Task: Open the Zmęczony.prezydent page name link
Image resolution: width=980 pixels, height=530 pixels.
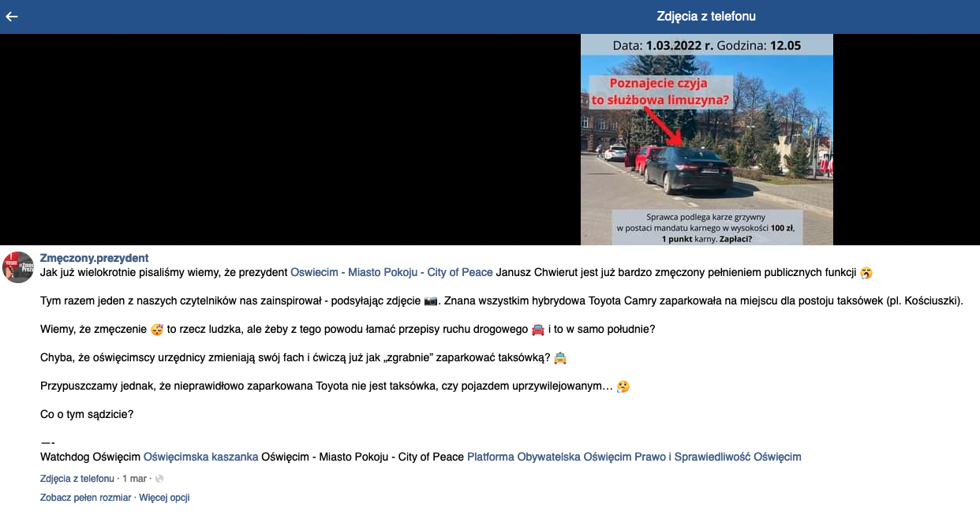Action: click(x=95, y=258)
